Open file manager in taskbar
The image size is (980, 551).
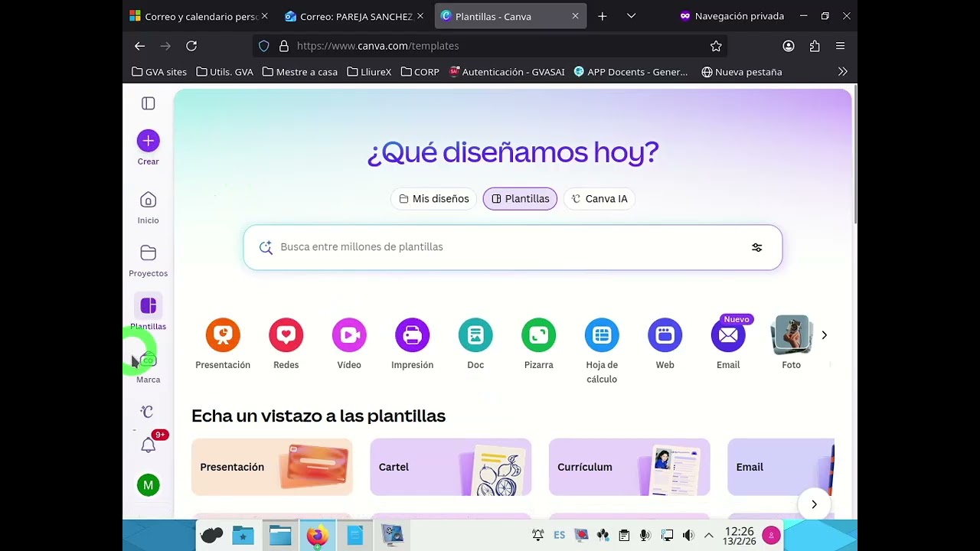pos(279,536)
